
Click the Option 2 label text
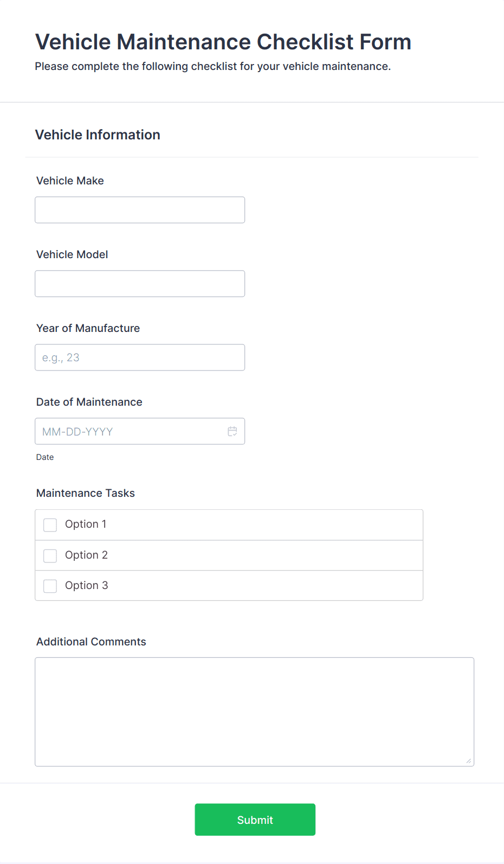(86, 555)
